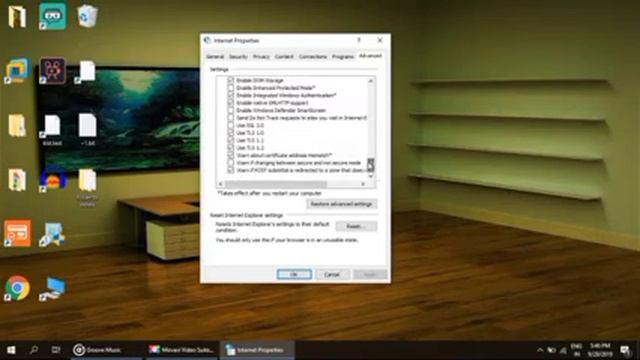Select the Audacity headphones desktop shortcut
Screen dimensions: 640x360
(53, 180)
